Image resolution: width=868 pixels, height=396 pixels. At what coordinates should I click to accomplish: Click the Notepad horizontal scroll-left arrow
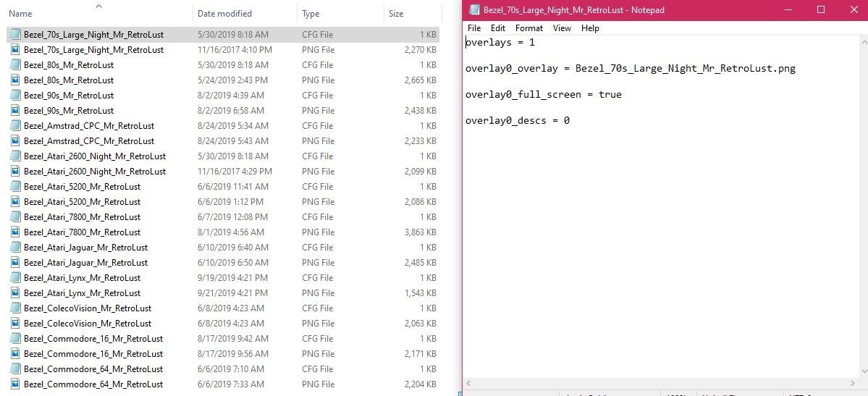pyautogui.click(x=468, y=383)
